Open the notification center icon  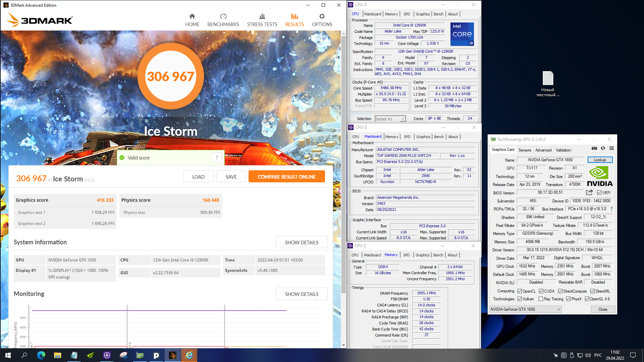click(x=633, y=355)
